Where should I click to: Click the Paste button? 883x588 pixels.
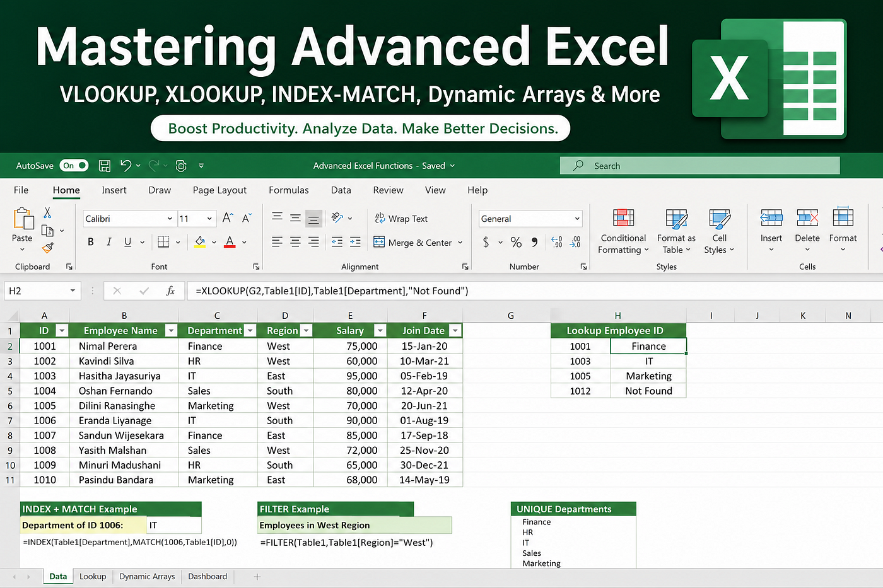(22, 229)
